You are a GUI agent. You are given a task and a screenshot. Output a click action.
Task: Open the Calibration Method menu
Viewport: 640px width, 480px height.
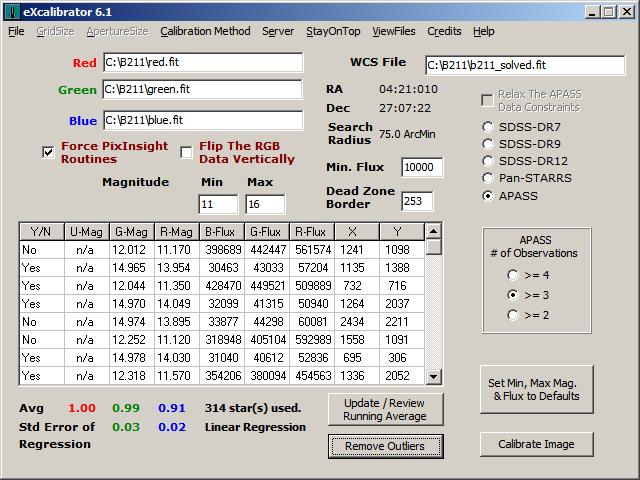click(205, 31)
